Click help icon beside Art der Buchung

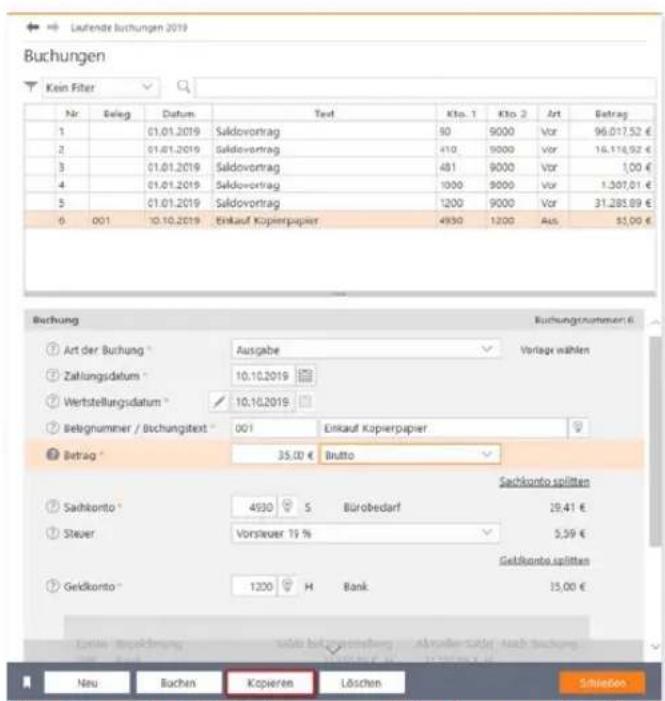coord(53,349)
